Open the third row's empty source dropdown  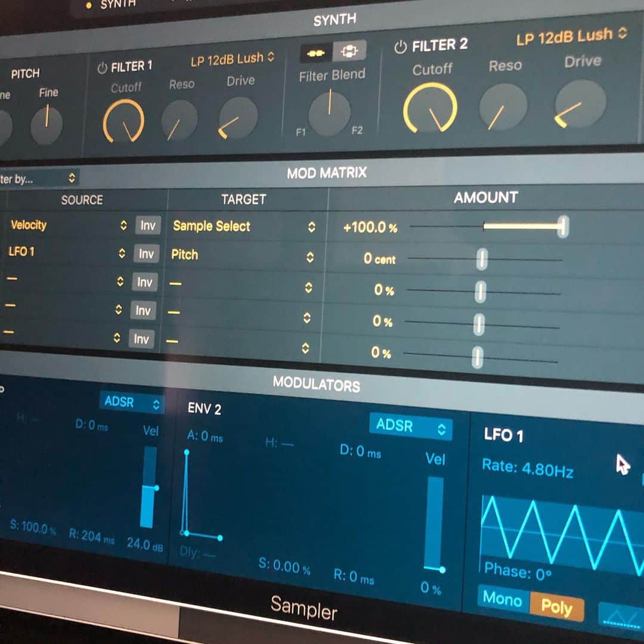tap(65, 280)
